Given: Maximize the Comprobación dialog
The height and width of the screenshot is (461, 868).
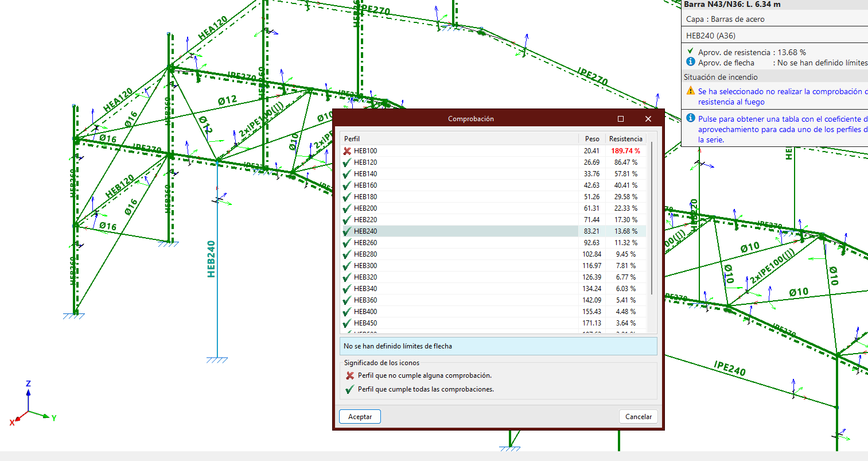Looking at the screenshot, I should point(620,119).
